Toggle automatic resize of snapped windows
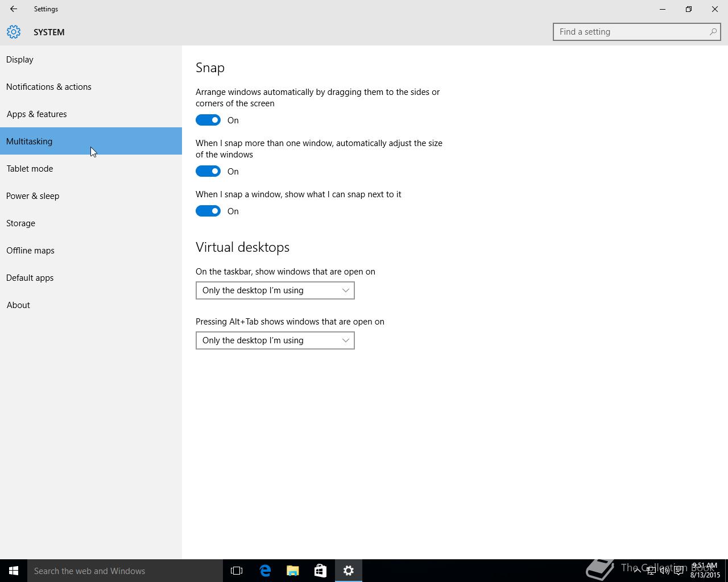Viewport: 728px width, 582px height. pos(208,171)
